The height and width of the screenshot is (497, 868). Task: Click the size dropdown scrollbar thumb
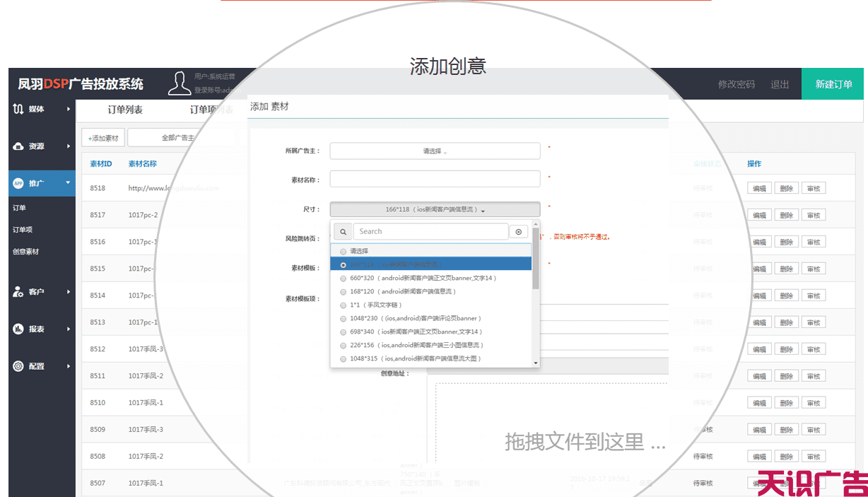coord(536,258)
